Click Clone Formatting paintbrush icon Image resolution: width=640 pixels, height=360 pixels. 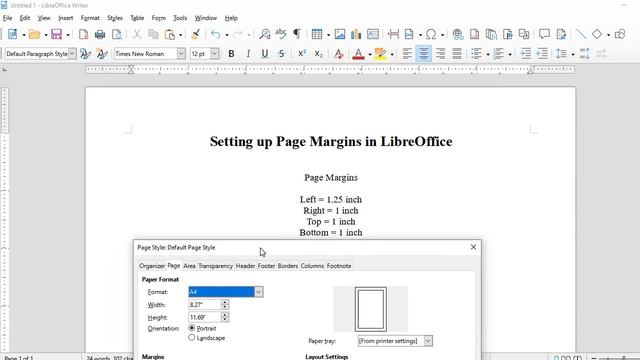coord(196,34)
